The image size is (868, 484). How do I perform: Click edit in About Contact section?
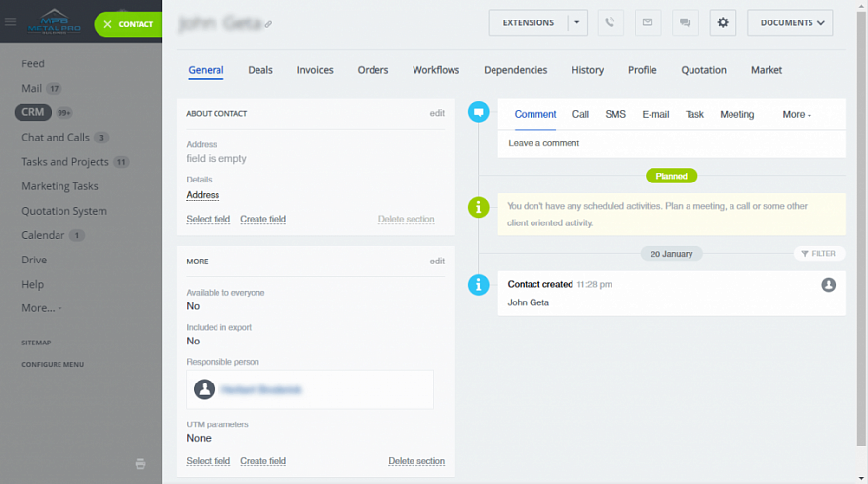pos(437,114)
